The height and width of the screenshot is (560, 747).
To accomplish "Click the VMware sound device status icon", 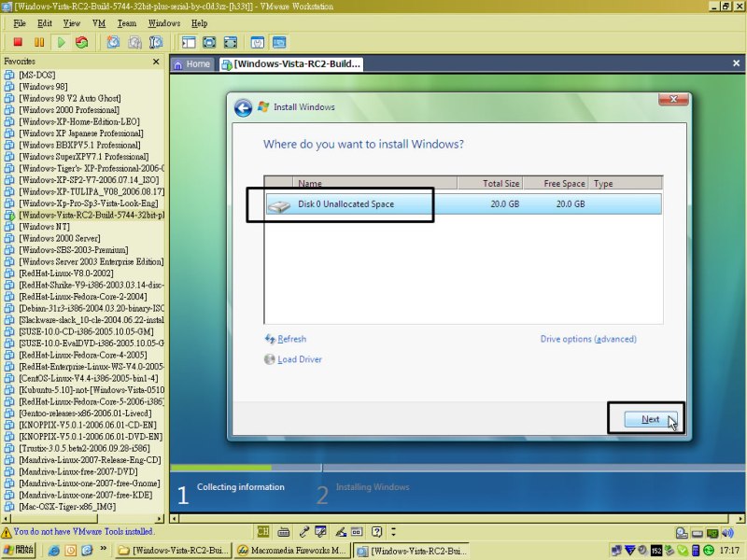I will (x=727, y=533).
